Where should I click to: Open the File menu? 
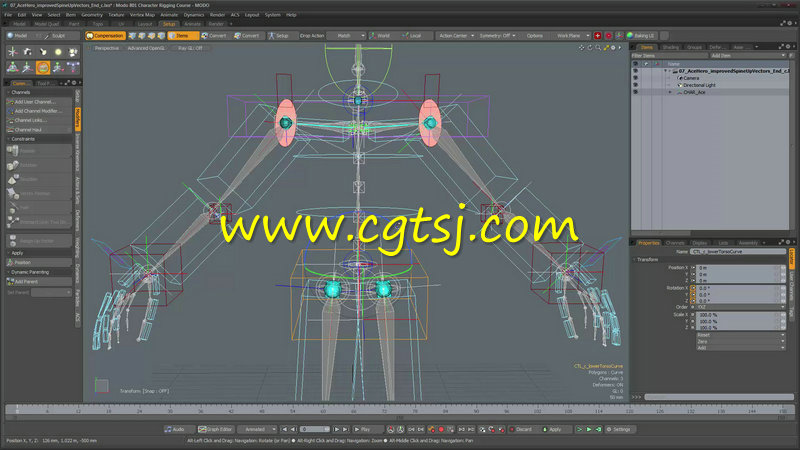[8, 15]
